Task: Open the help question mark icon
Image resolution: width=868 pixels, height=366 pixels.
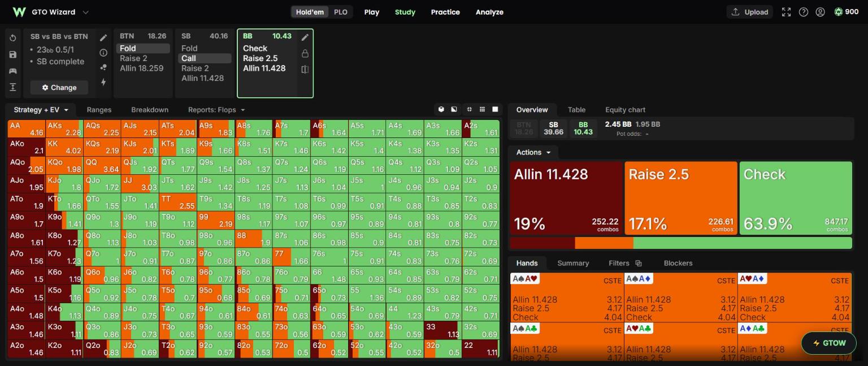Action: [x=803, y=12]
